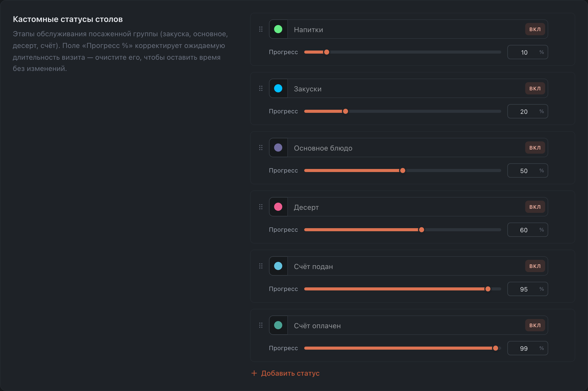The width and height of the screenshot is (588, 391).
Task: Toggle the ВКЛ switch for Счёт подан
Action: 535,266
